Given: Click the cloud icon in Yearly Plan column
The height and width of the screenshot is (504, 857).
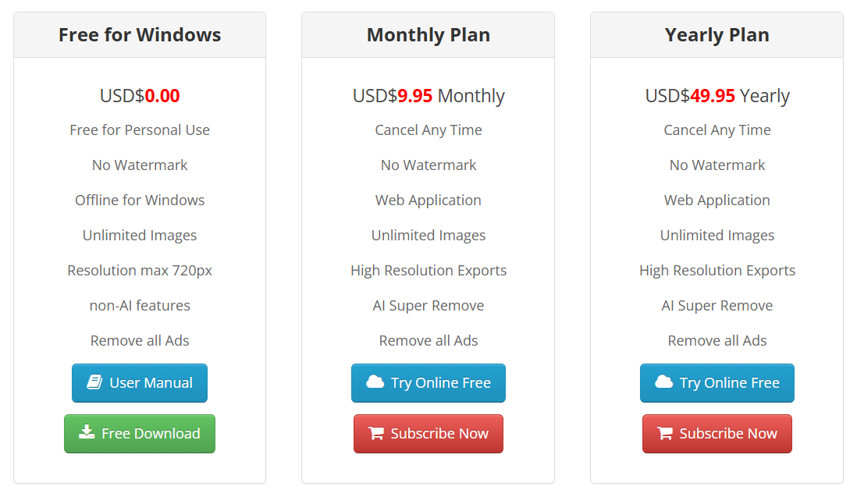Looking at the screenshot, I should click(x=663, y=382).
